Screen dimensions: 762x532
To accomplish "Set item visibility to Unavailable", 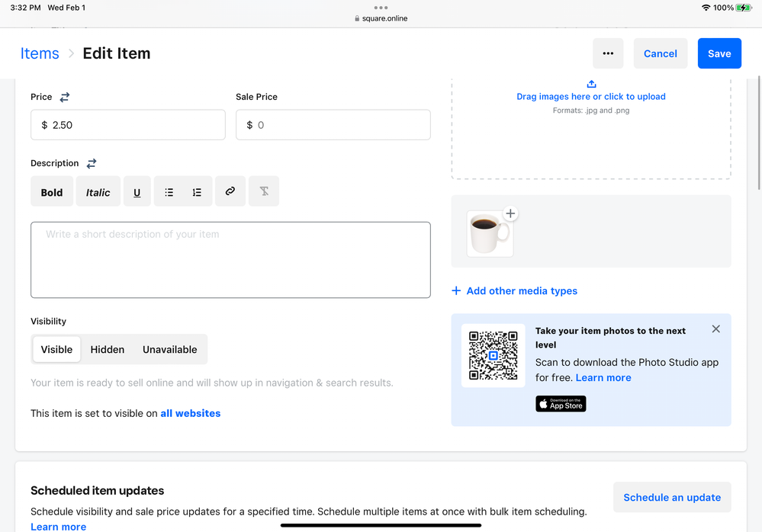I will point(169,349).
